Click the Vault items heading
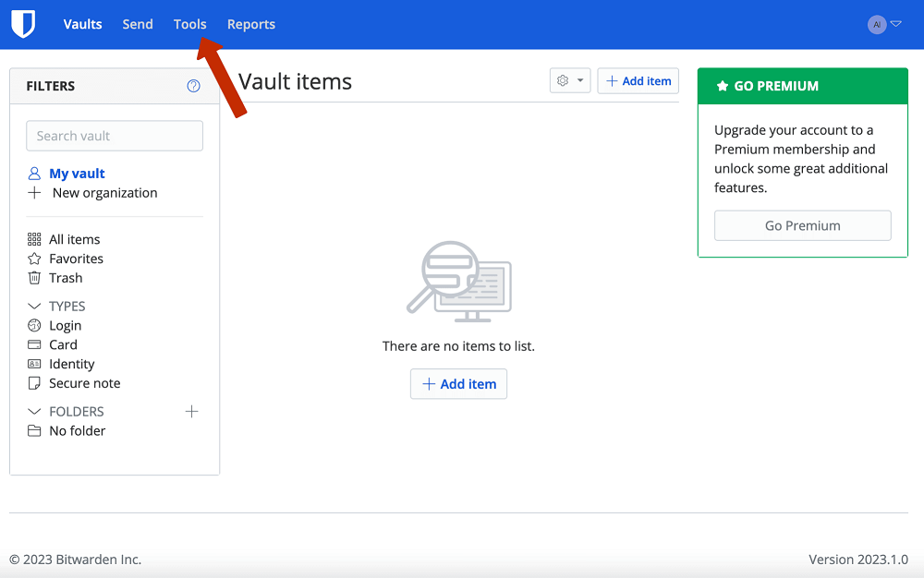 [x=295, y=82]
